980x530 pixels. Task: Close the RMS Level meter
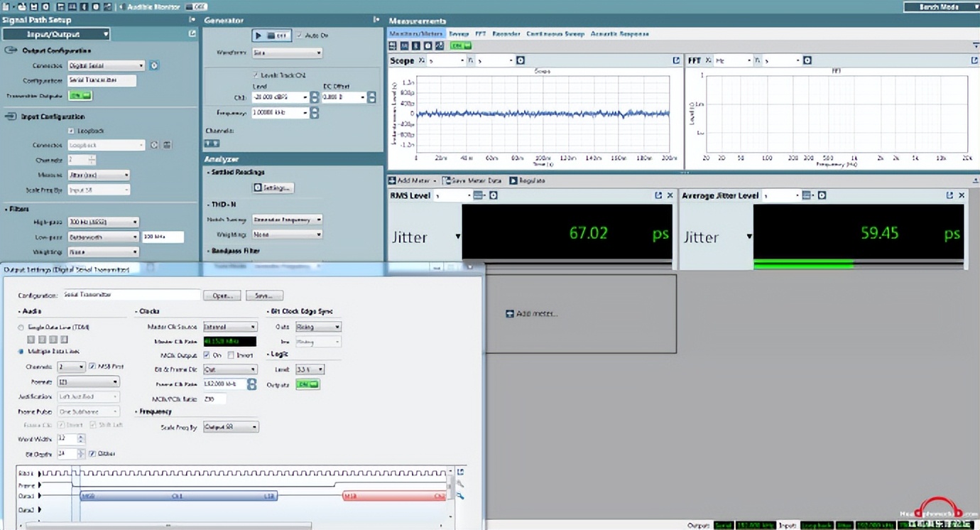point(670,195)
